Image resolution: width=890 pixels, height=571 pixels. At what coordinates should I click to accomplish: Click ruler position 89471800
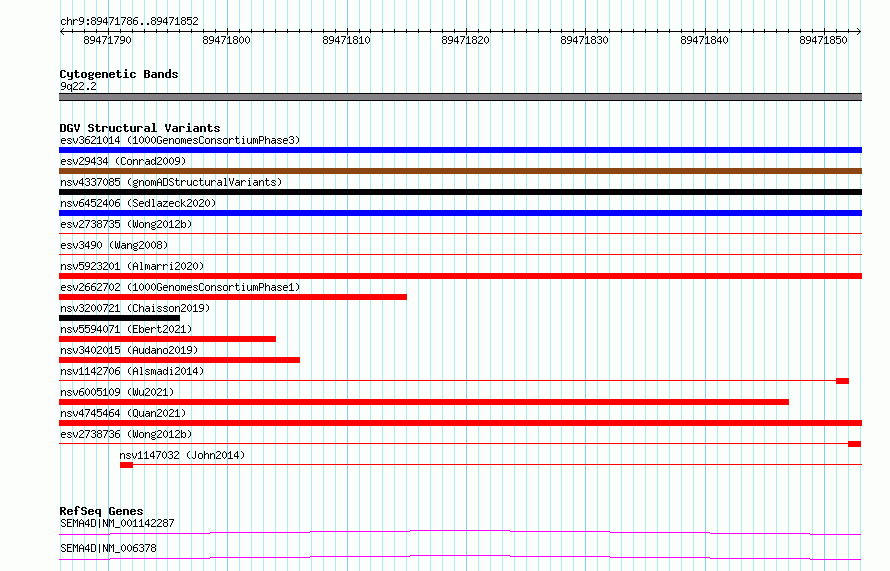tap(226, 40)
